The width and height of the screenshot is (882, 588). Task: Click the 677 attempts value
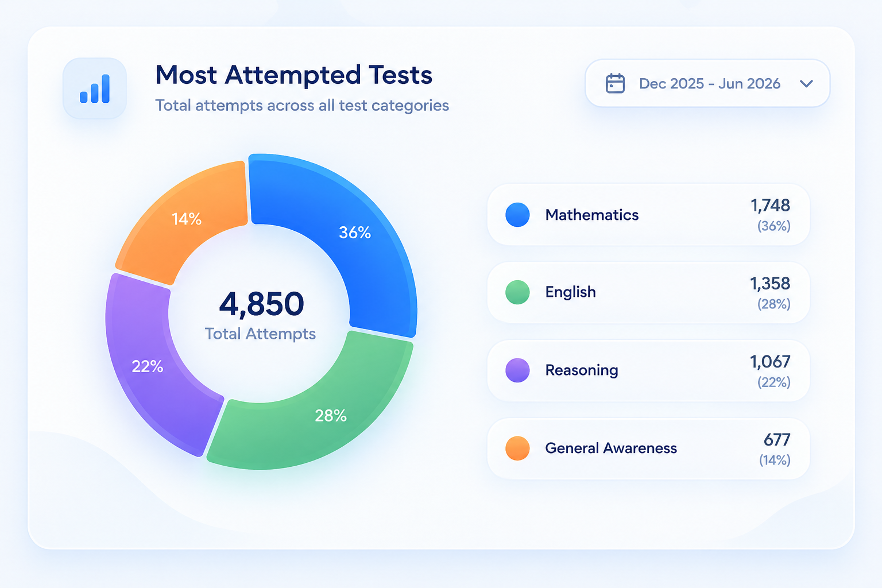coord(777,439)
